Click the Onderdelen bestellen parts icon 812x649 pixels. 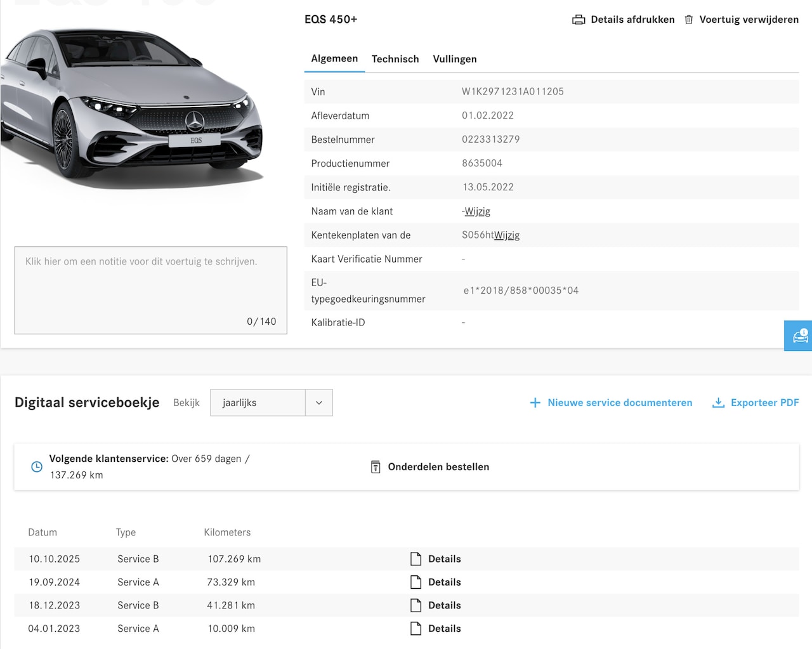click(x=376, y=467)
